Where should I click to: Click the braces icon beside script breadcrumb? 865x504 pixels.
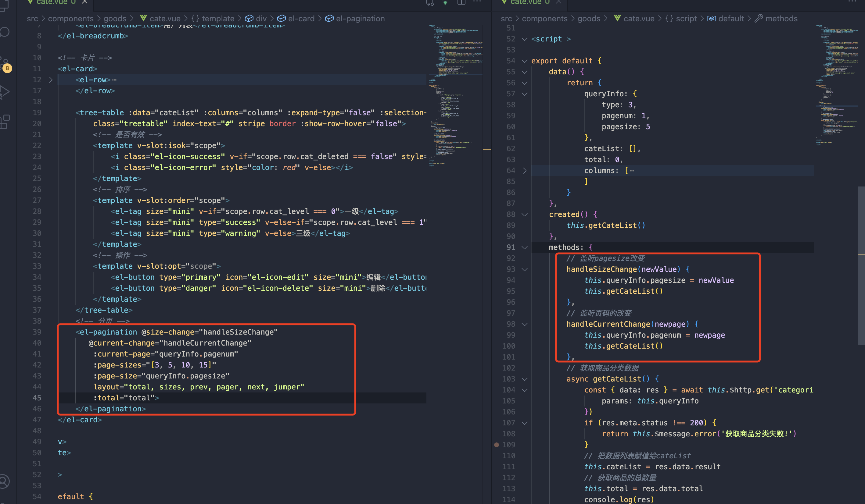pyautogui.click(x=669, y=19)
